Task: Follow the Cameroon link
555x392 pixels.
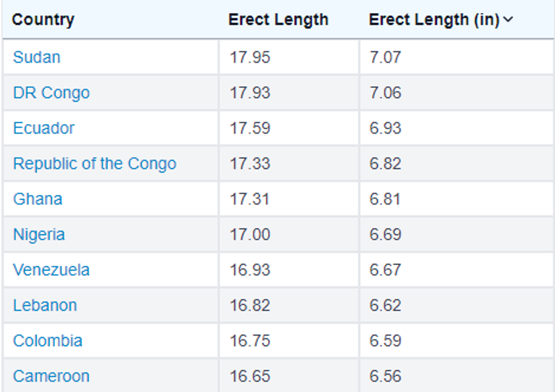Action: (51, 376)
